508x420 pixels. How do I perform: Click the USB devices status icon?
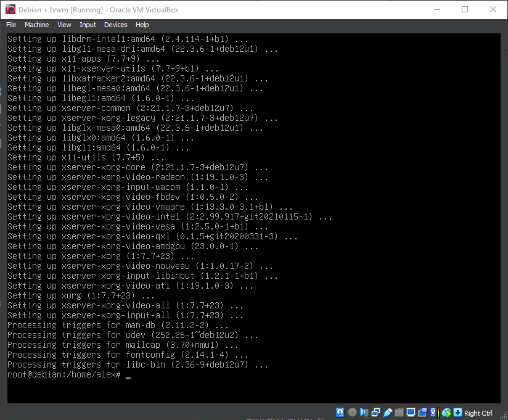coord(388,412)
